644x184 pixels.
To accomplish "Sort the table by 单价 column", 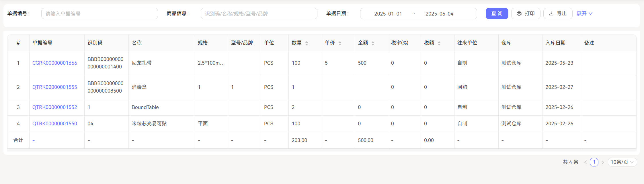I will (x=340, y=43).
